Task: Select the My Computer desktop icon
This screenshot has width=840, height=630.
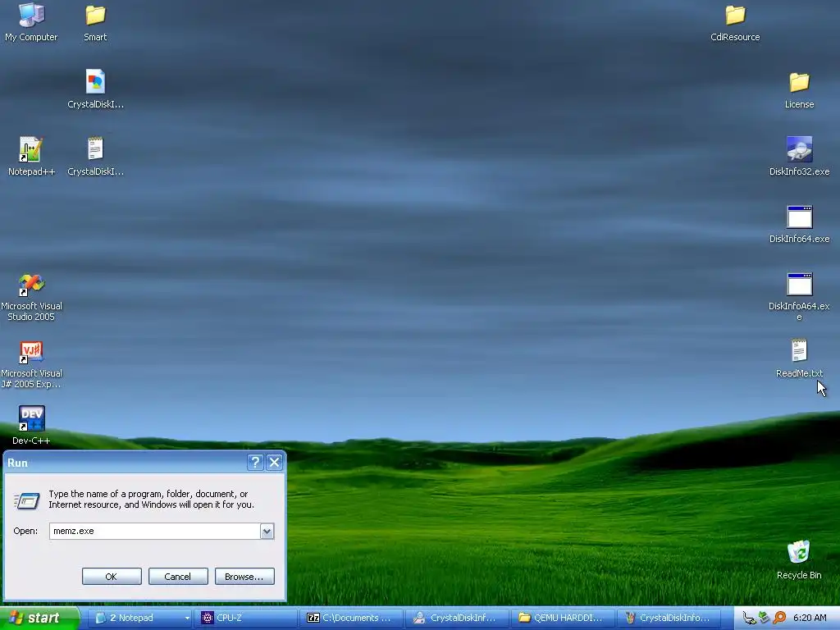Action: tap(32, 22)
